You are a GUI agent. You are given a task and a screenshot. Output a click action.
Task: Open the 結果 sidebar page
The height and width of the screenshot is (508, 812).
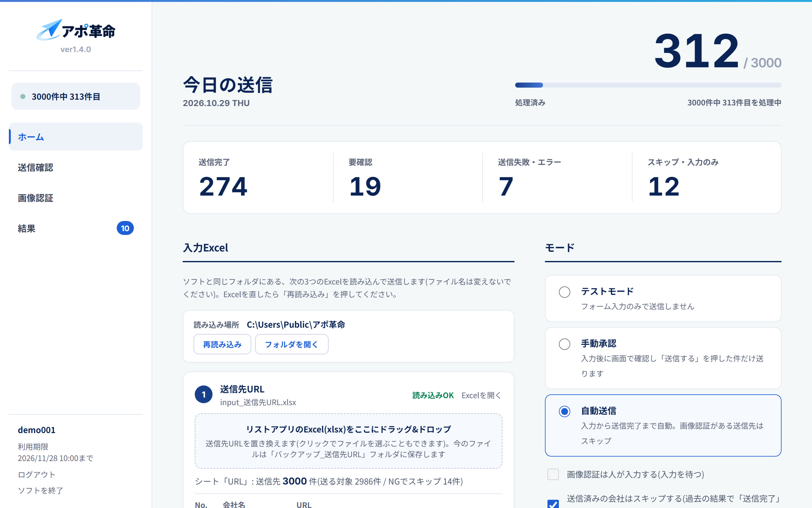[x=76, y=229]
